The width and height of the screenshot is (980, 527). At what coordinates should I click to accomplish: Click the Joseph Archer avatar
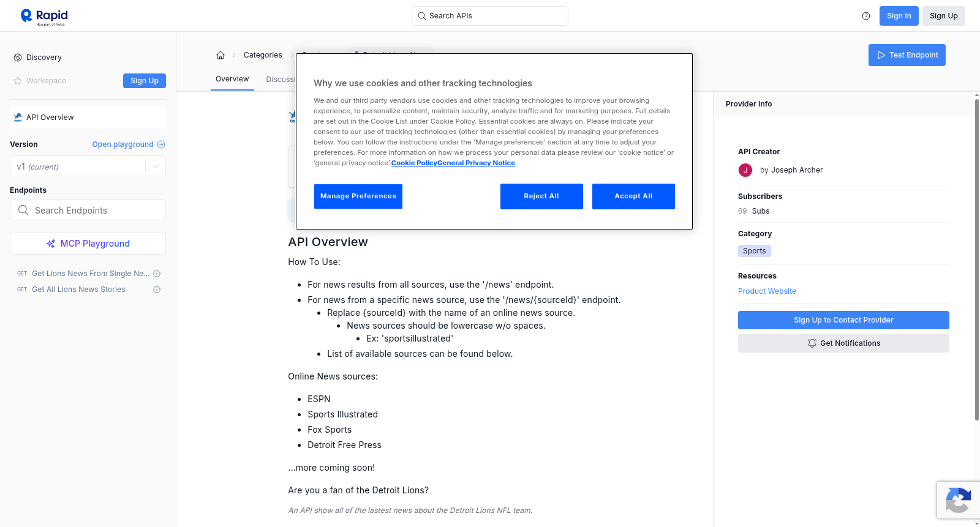[745, 170]
